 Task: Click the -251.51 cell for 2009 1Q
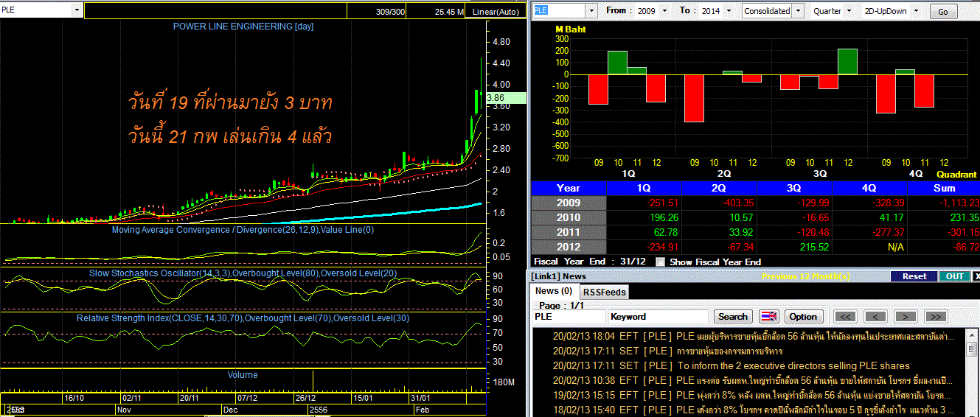tap(644, 203)
